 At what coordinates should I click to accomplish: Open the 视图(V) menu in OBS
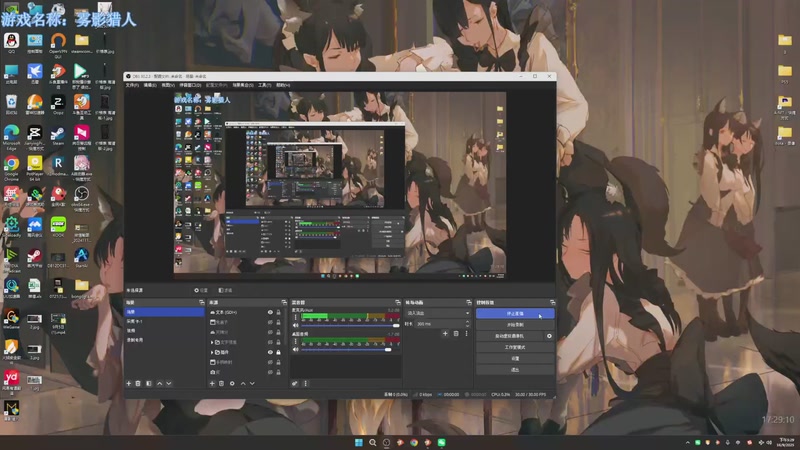(x=168, y=85)
